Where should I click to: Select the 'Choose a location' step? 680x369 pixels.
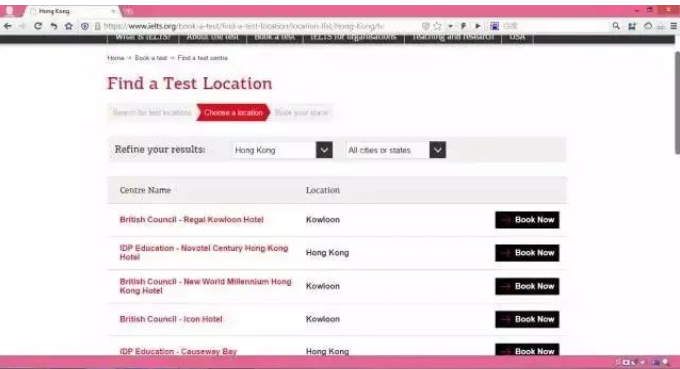(x=233, y=113)
